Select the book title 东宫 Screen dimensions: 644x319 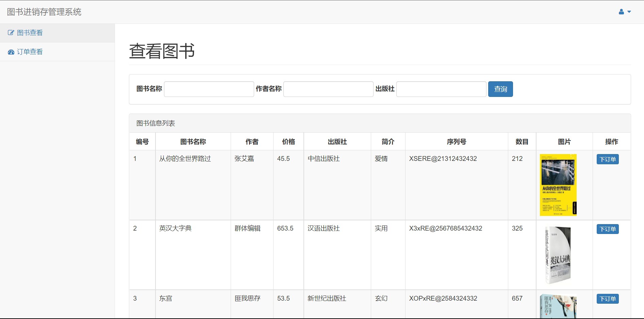(166, 298)
